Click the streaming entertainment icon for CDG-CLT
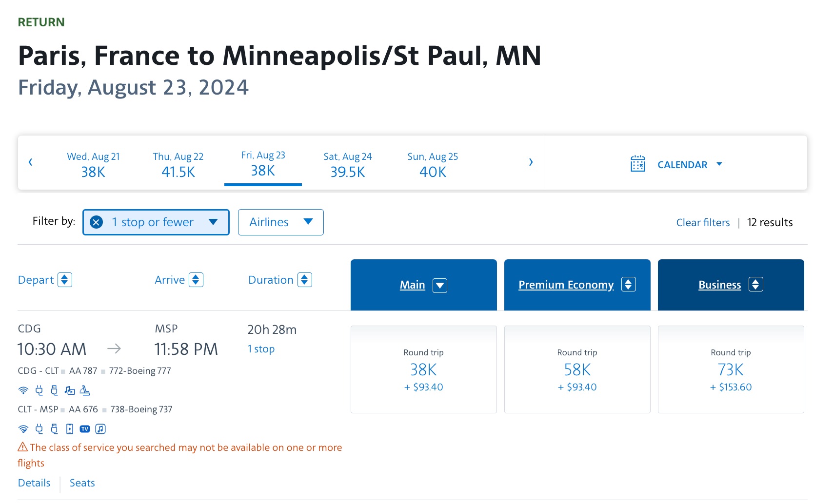Image resolution: width=833 pixels, height=504 pixels. click(x=69, y=391)
